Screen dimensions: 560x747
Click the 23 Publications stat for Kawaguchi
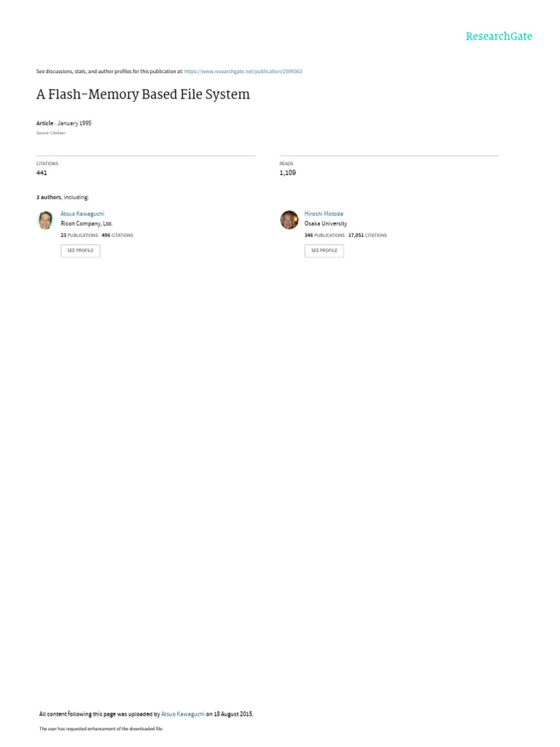click(x=79, y=236)
